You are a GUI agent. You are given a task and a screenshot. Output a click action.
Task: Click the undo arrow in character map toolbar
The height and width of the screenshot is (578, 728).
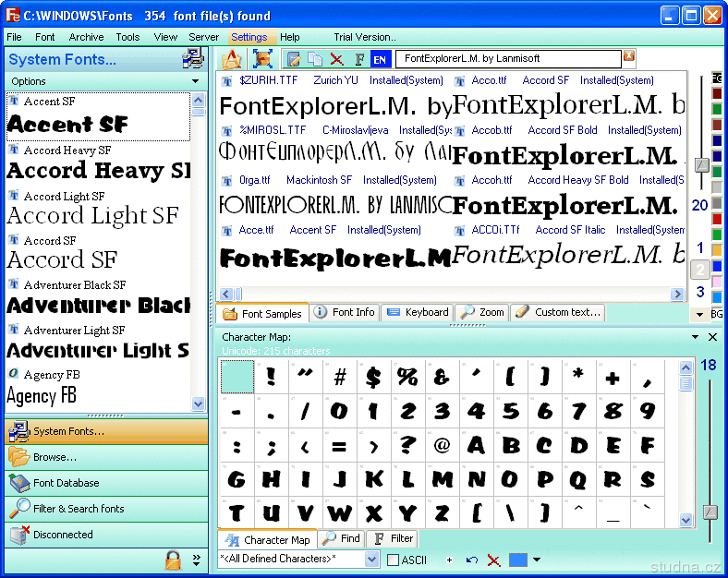point(472,560)
